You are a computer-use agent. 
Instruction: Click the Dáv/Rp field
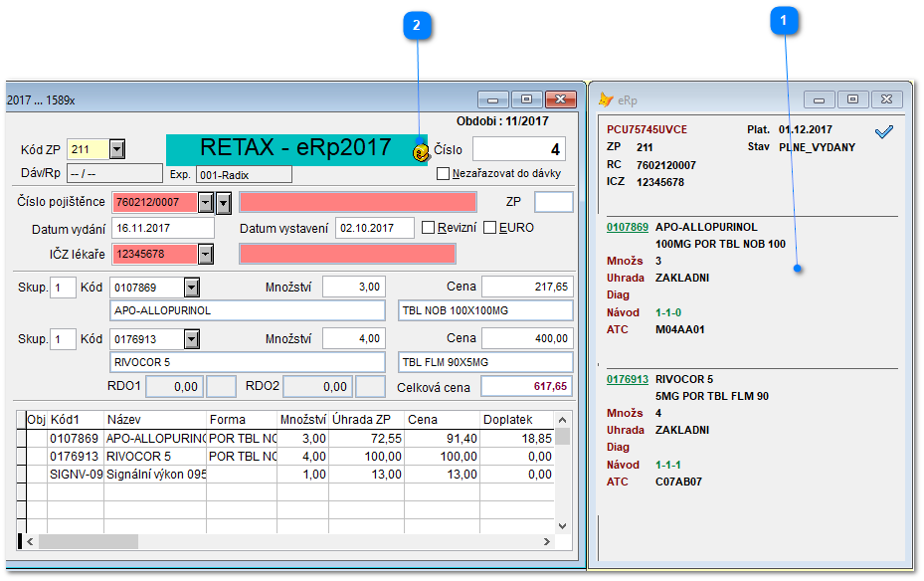115,174
